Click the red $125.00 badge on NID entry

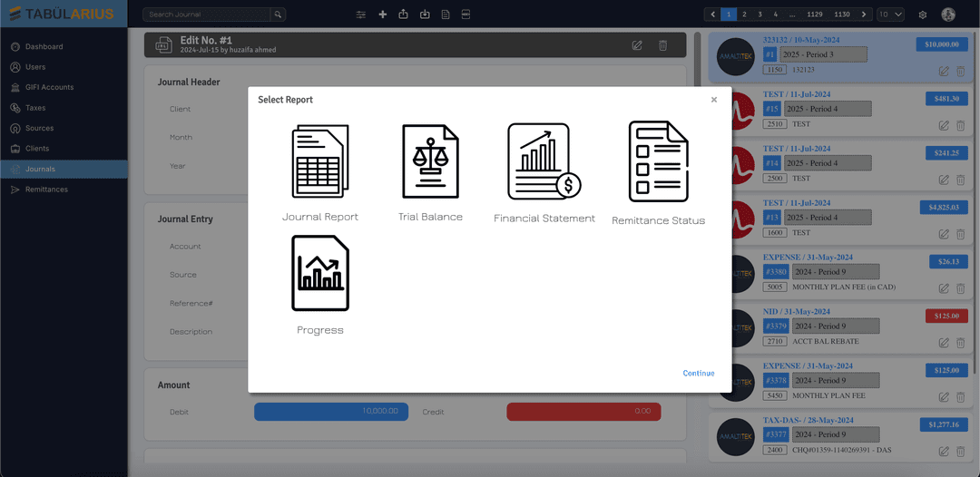pos(946,316)
